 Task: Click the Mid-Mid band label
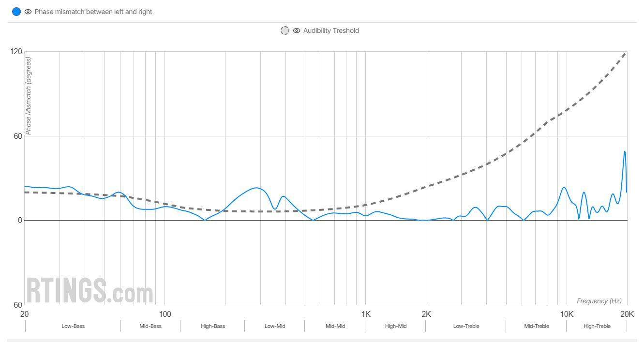pyautogui.click(x=335, y=326)
